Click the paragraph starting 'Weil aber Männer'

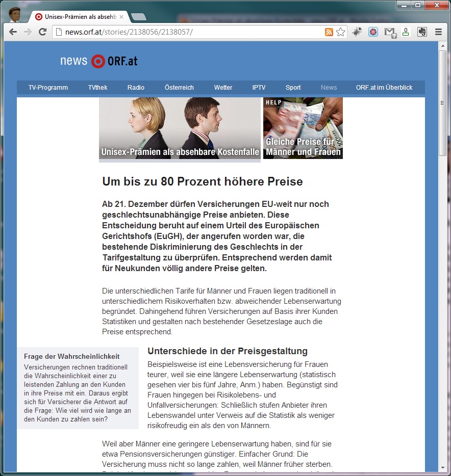pos(218,454)
